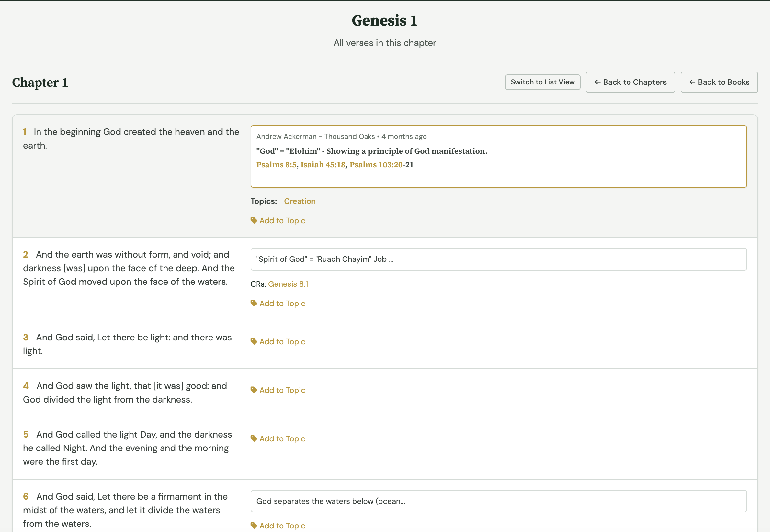Add verse 4 to a topic
This screenshot has width=770, height=532.
[278, 390]
